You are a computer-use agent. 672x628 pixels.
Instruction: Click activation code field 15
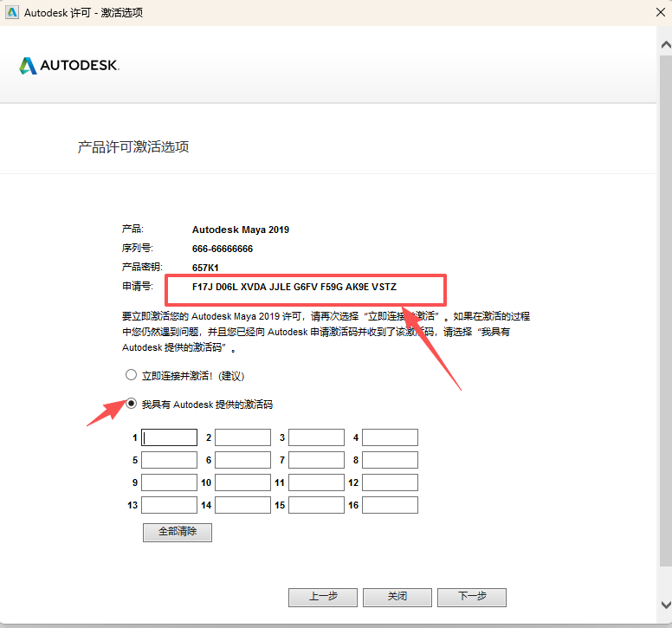pyautogui.click(x=316, y=505)
